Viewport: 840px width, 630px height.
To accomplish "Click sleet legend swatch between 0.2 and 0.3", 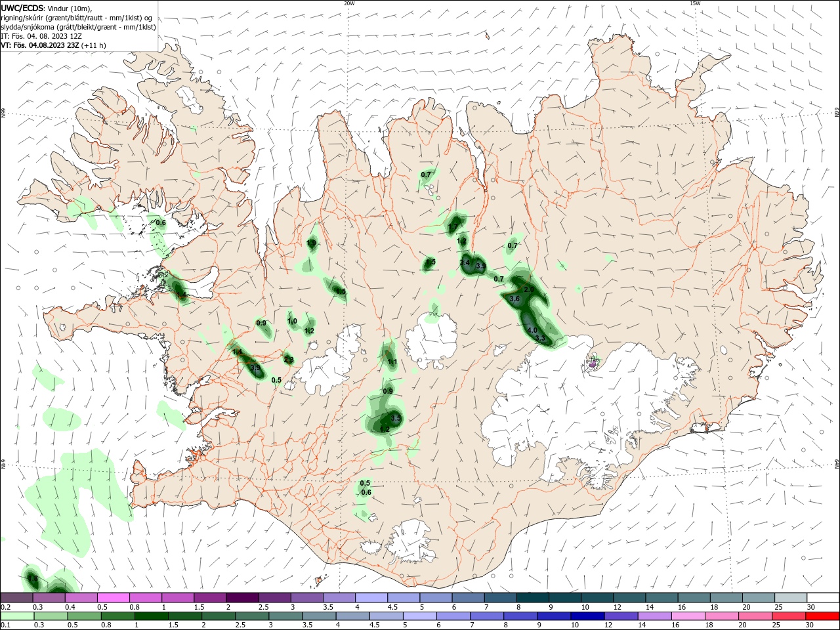I will 17,598.
